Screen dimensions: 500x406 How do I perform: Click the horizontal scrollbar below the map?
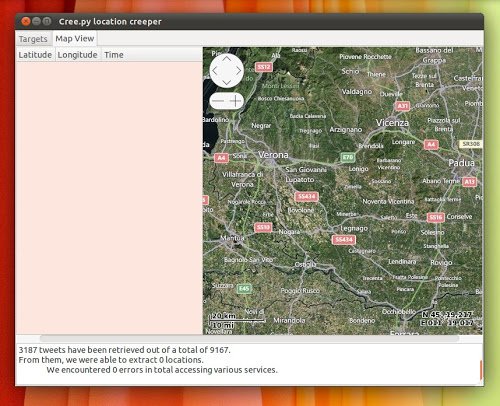pyautogui.click(x=249, y=339)
